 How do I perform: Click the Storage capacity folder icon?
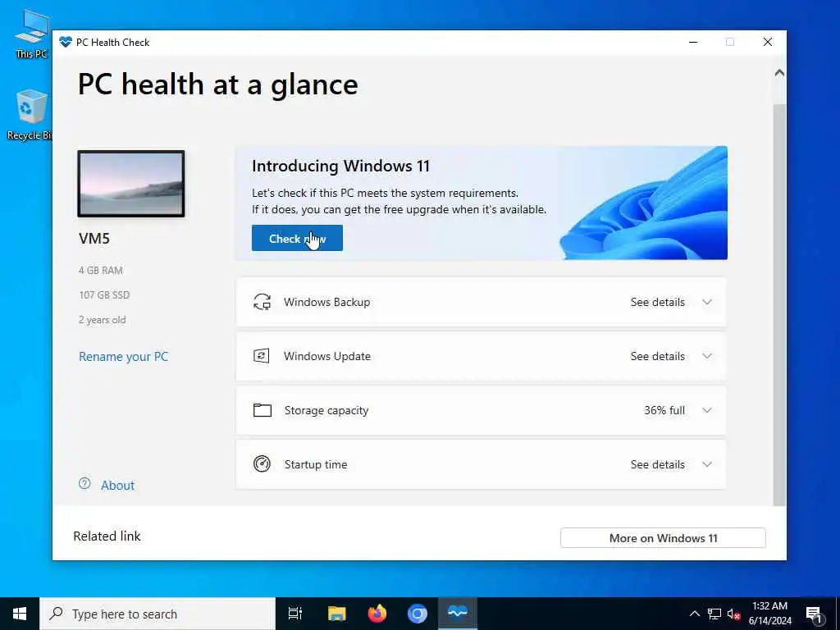click(x=262, y=410)
